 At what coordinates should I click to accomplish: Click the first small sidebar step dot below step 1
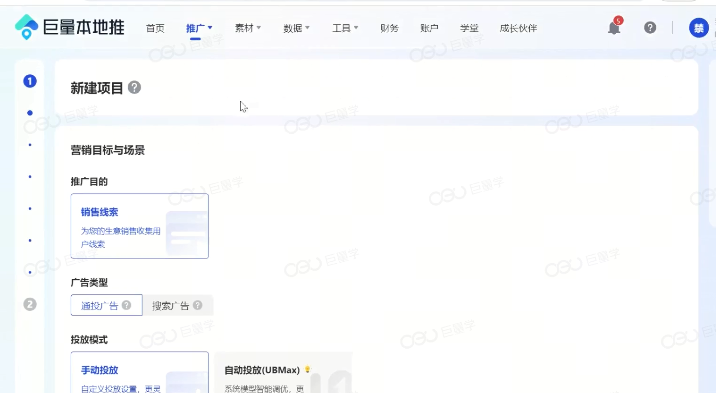[30, 113]
